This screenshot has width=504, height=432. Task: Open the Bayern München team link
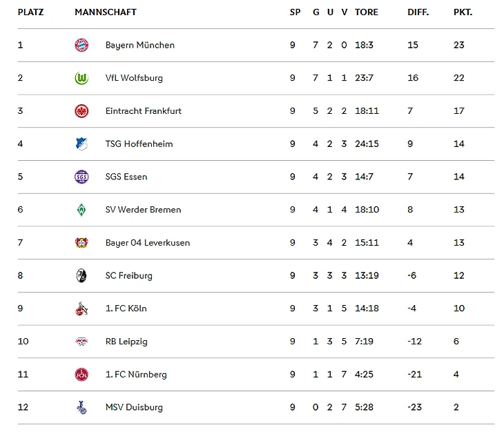tap(140, 46)
